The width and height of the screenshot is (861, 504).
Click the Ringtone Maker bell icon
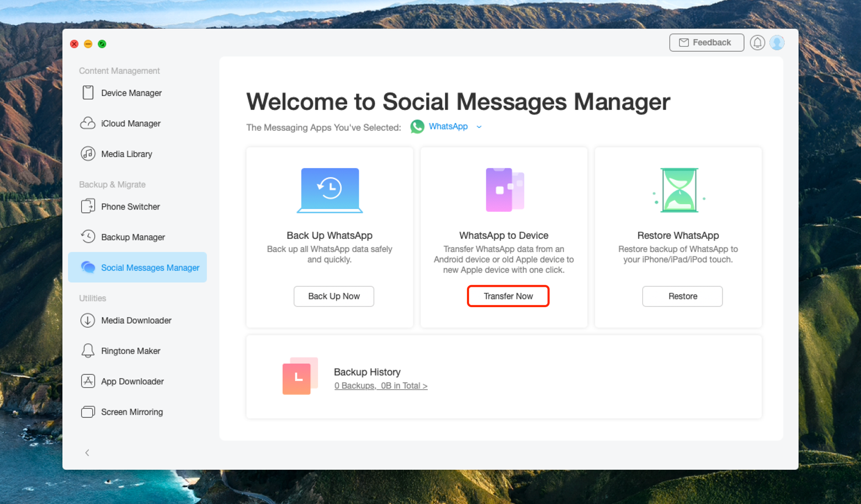[x=88, y=351]
